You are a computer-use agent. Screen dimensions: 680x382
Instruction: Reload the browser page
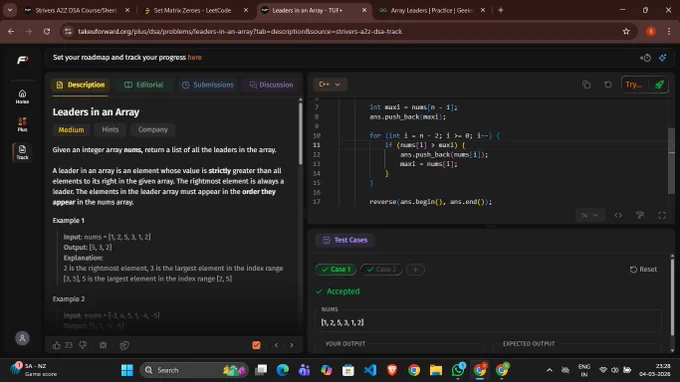(x=47, y=31)
